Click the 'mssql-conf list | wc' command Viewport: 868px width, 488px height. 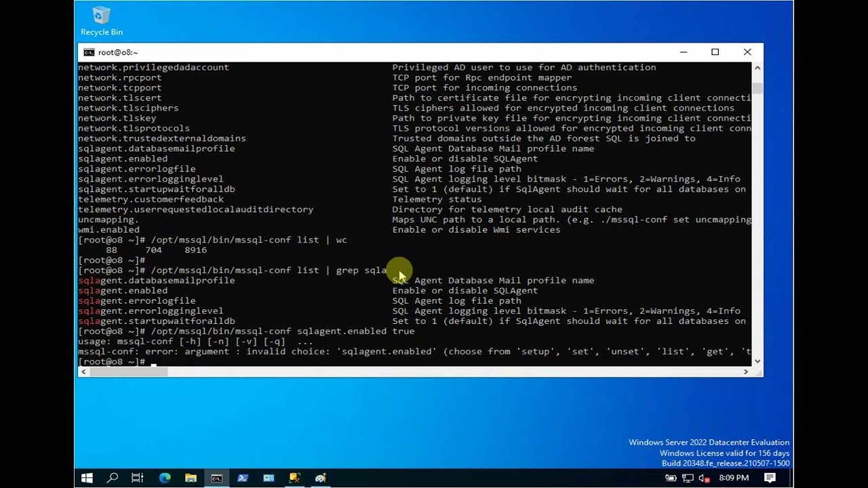[249, 240]
